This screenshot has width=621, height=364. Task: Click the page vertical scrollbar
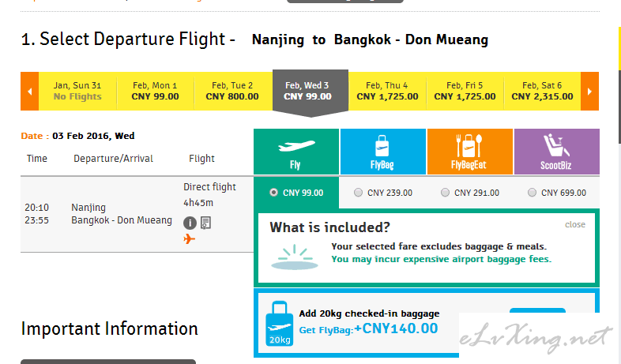(619, 107)
